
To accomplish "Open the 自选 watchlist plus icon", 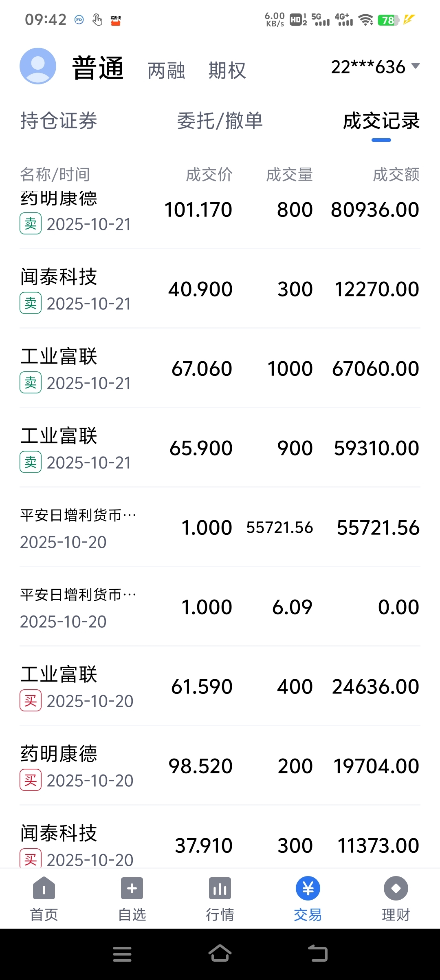I will [132, 888].
